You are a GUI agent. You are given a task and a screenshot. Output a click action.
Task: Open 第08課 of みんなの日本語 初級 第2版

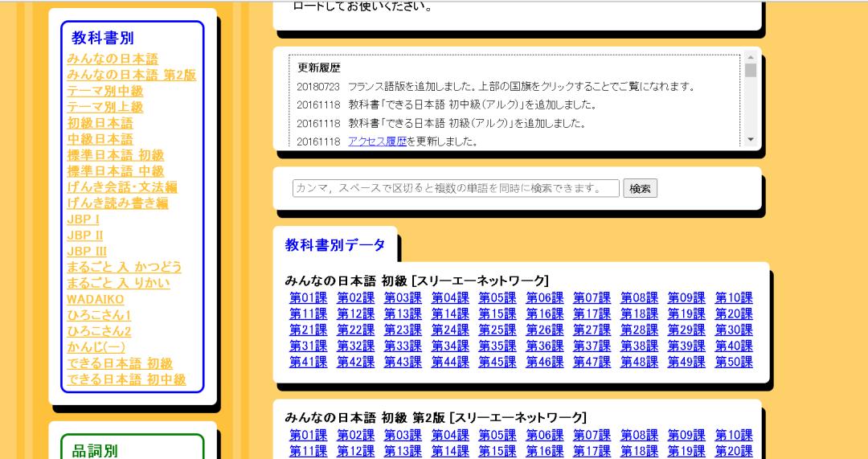point(640,435)
